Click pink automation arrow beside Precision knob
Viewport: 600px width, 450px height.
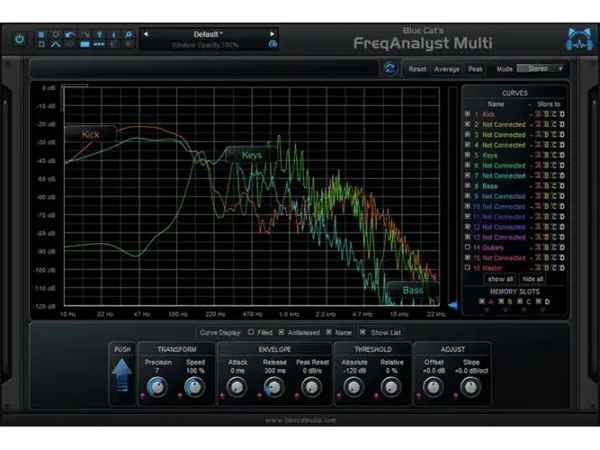(143, 396)
